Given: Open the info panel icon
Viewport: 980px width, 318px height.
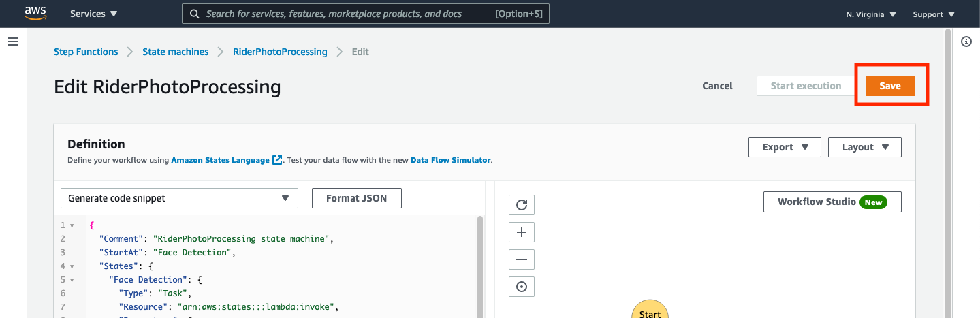Looking at the screenshot, I should pos(966,42).
